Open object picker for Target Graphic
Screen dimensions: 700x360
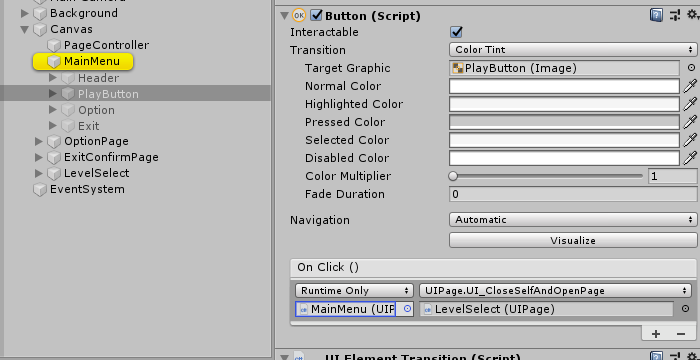(691, 68)
